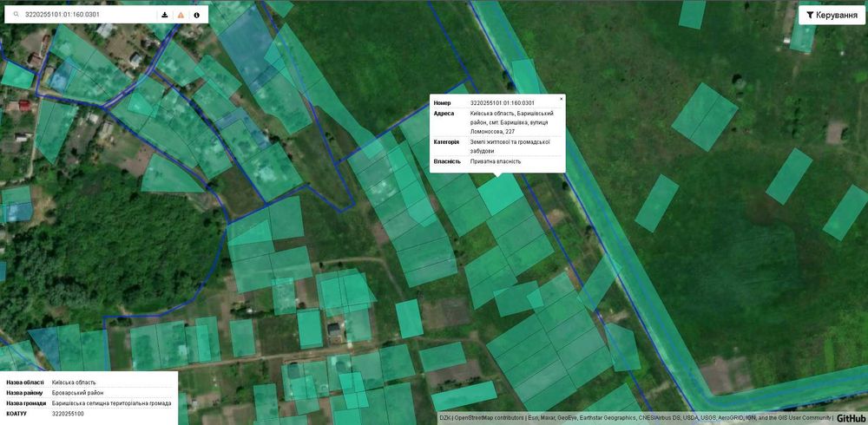
Task: Open the info circle icon
Action: click(196, 15)
